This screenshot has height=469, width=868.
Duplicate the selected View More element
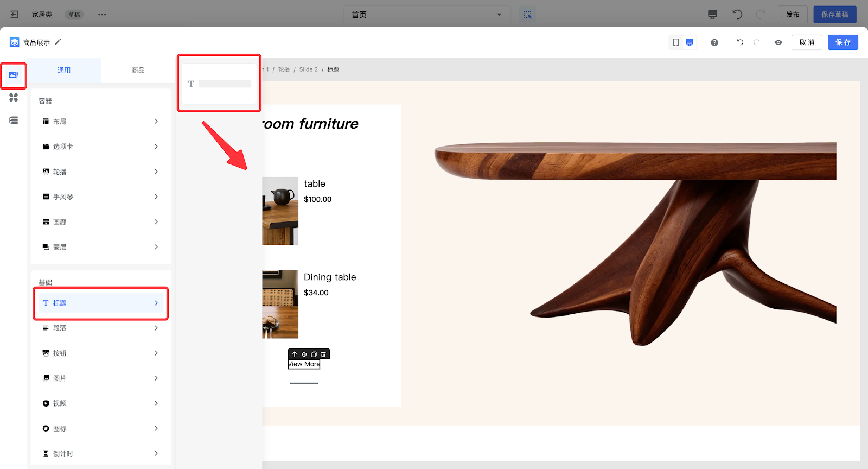(314, 354)
